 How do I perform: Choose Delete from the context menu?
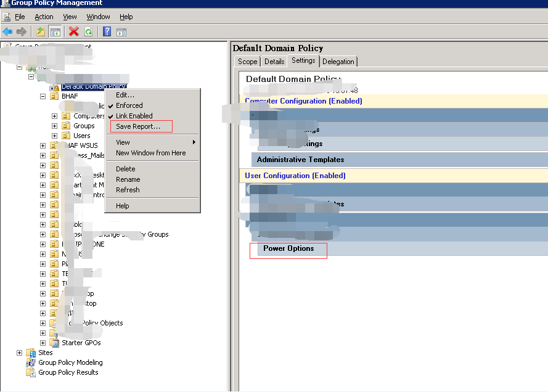coord(153,169)
